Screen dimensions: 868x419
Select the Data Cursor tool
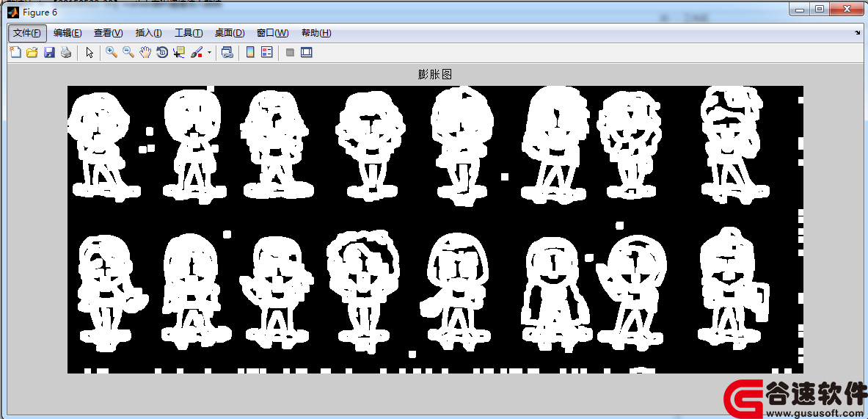(x=179, y=53)
